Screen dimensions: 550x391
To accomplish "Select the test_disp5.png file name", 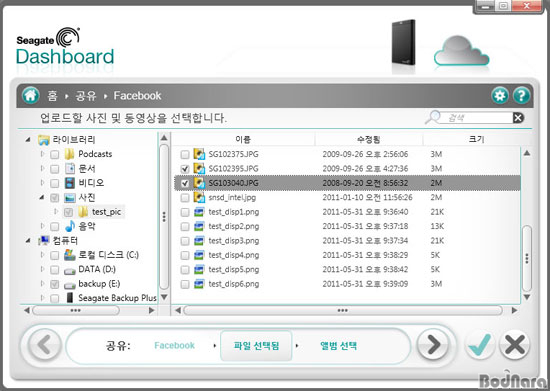I will point(234,270).
